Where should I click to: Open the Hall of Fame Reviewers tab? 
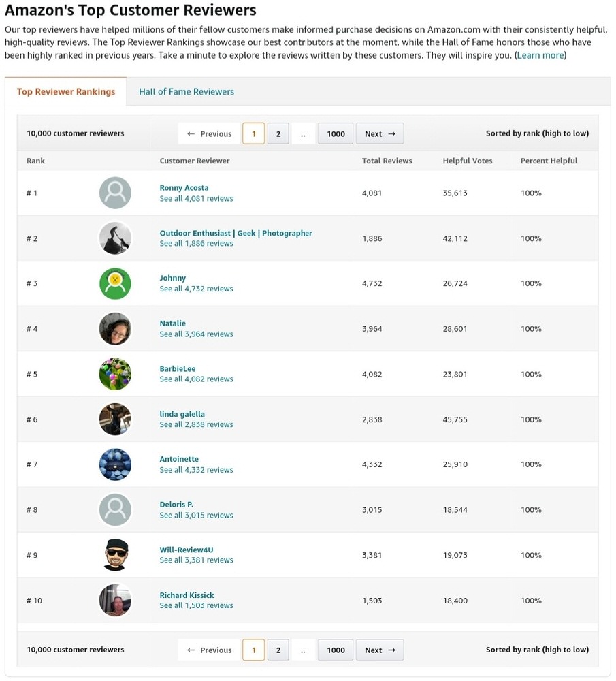pos(187,92)
